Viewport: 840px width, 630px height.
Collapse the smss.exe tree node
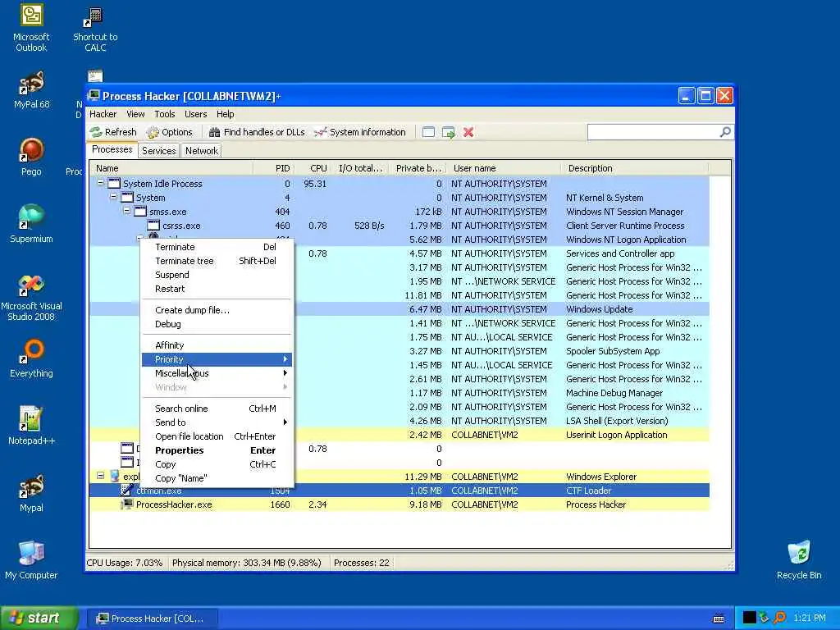[x=126, y=211]
